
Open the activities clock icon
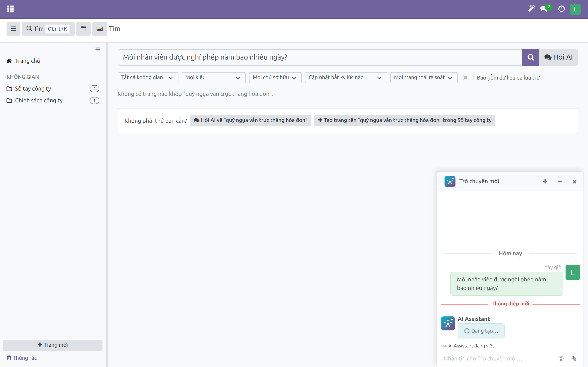(561, 9)
